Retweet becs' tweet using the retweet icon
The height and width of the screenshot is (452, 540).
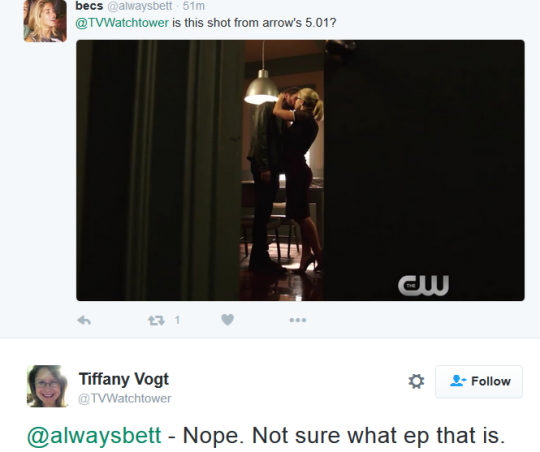coord(156,320)
